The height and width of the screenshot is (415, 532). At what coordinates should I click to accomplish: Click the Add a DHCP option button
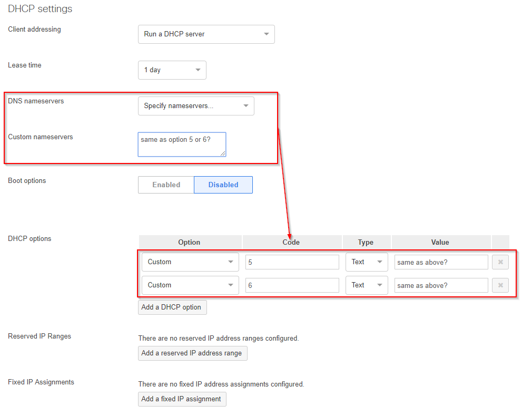tap(172, 307)
